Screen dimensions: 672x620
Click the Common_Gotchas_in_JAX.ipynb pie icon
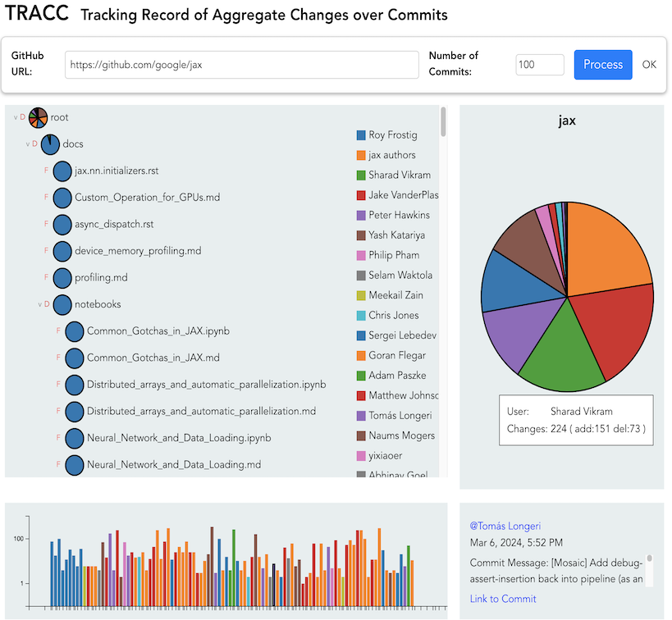pos(74,331)
